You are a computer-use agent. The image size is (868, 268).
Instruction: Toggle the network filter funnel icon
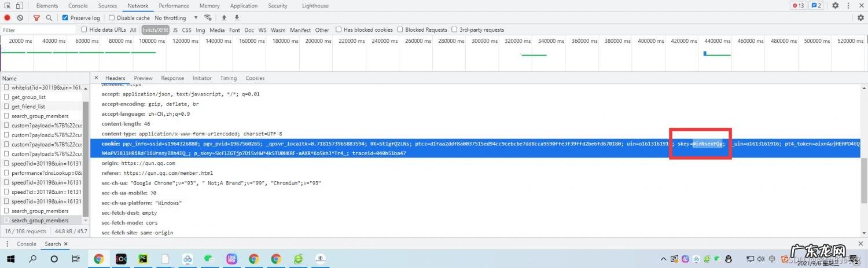tap(36, 18)
